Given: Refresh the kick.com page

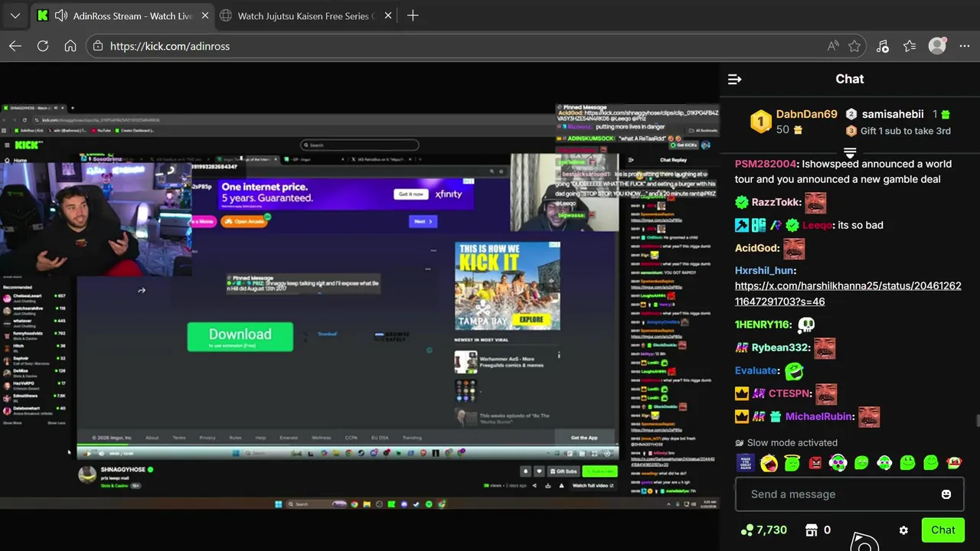Looking at the screenshot, I should coord(43,46).
